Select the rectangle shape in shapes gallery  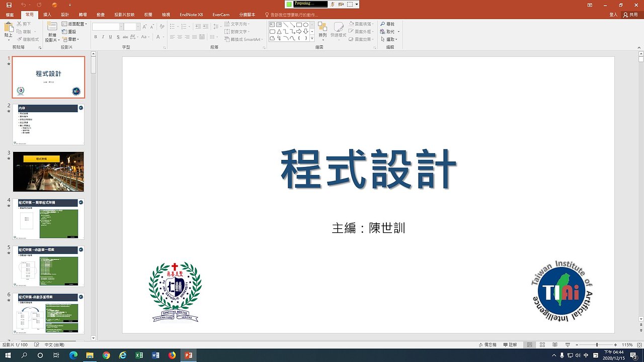[299, 24]
